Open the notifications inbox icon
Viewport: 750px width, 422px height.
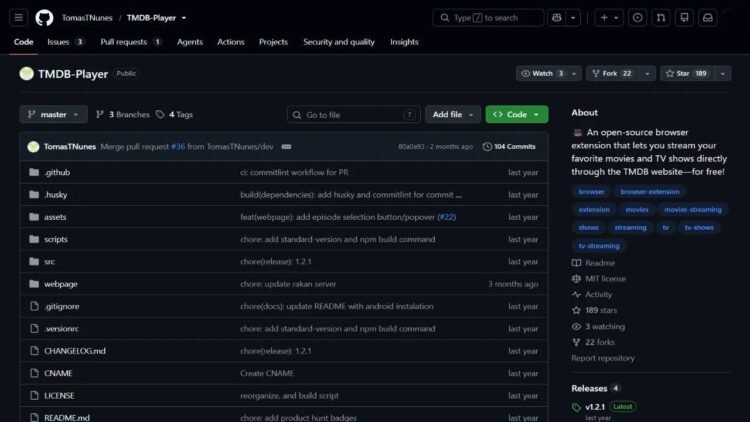708,18
